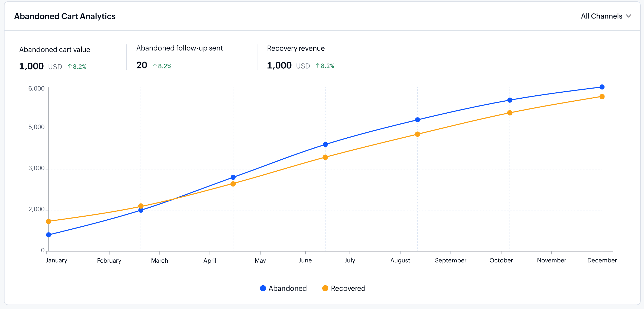Select the 'Recovery revenue' label

pos(296,48)
